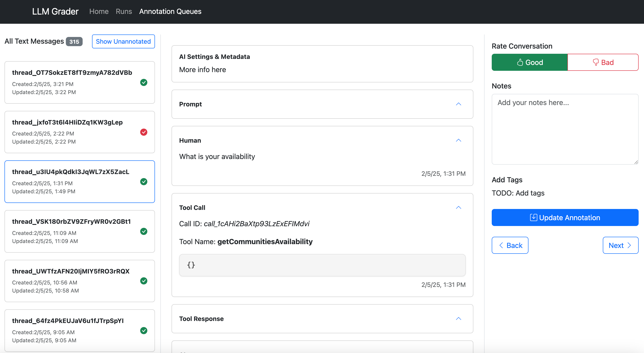Open the Runs page
This screenshot has height=353, width=644.
click(x=124, y=11)
